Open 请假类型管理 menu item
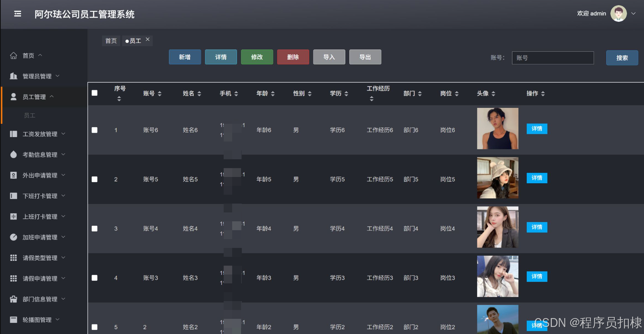 [40, 258]
